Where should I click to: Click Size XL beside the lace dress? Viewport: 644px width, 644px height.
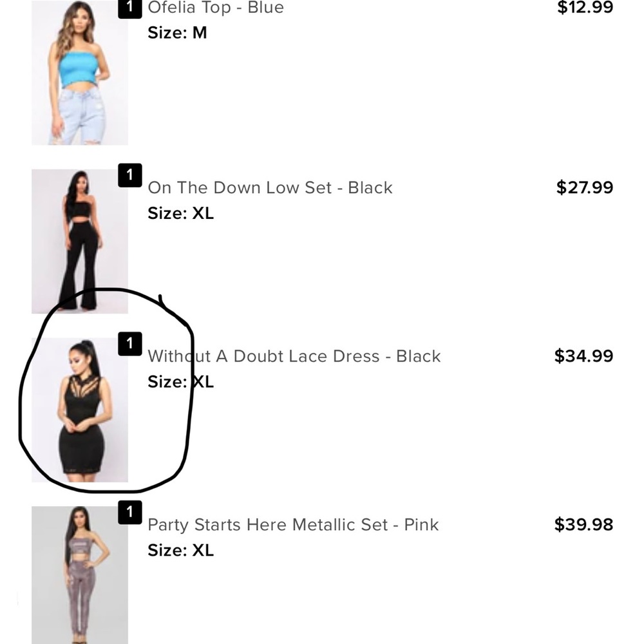180,382
